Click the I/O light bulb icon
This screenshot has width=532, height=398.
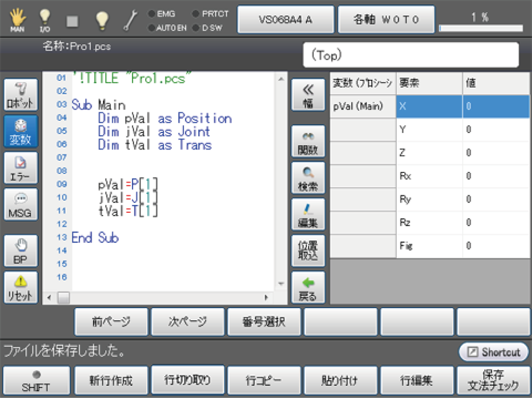45,19
